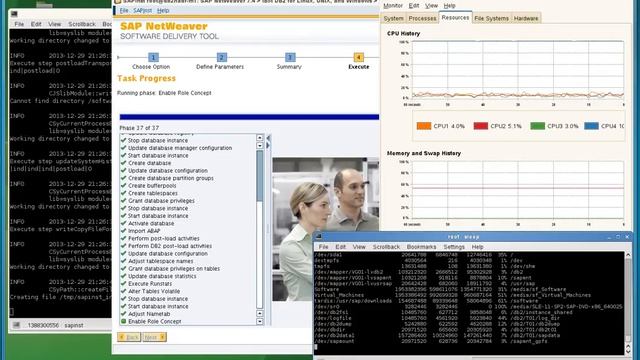This screenshot has height=360, width=640.
Task: Click checkmark icon beside Adjust Nametab
Action: point(124,313)
